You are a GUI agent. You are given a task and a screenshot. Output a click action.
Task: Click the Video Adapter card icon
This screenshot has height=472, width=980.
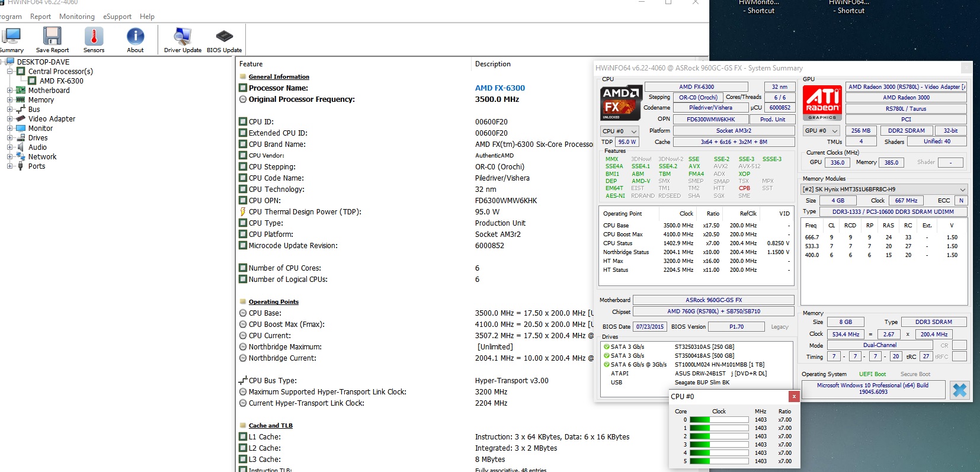coord(21,118)
